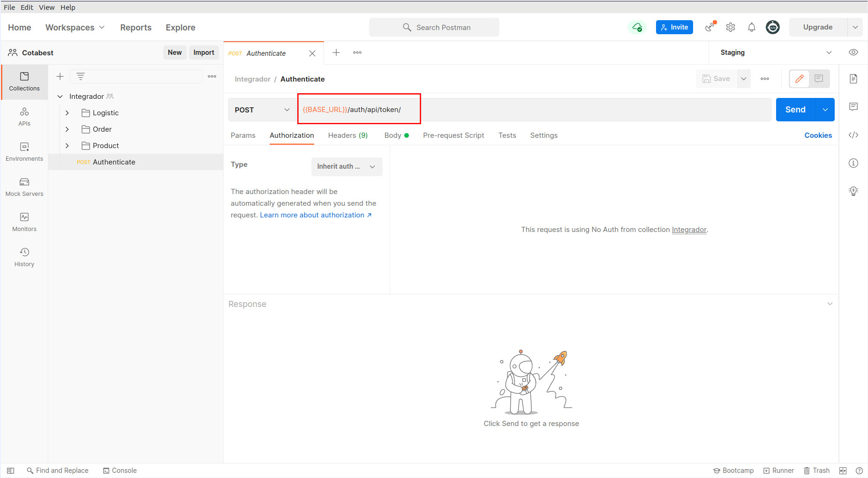Viewport: 868px width, 478px height.
Task: Open the related collections lightbulb icon
Action: tap(853, 191)
